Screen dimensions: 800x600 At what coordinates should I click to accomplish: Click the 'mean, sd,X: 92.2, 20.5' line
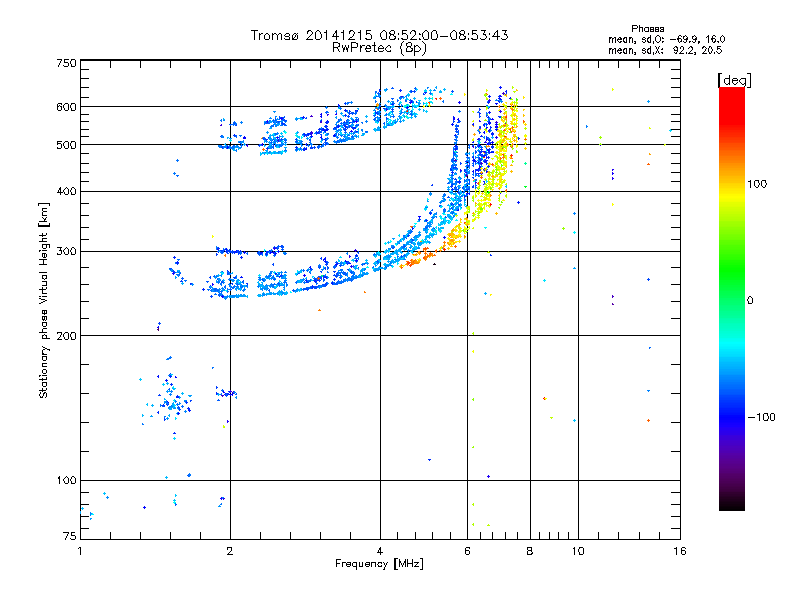665,50
